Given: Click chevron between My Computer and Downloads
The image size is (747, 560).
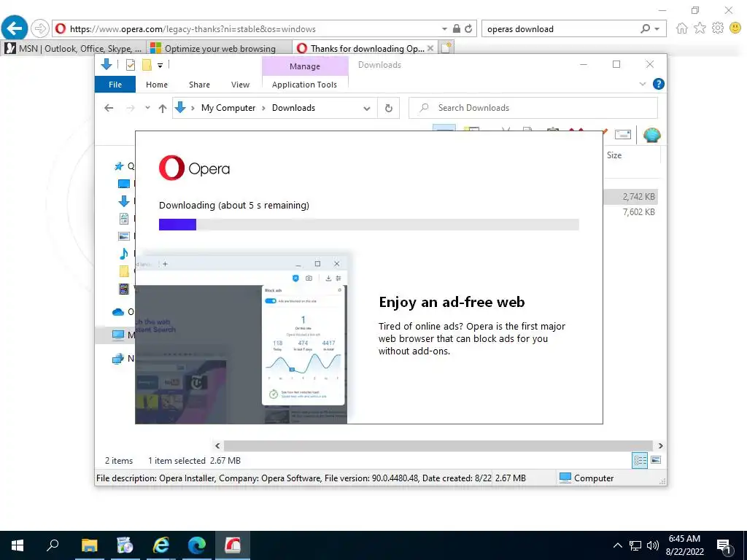Looking at the screenshot, I should [x=263, y=108].
